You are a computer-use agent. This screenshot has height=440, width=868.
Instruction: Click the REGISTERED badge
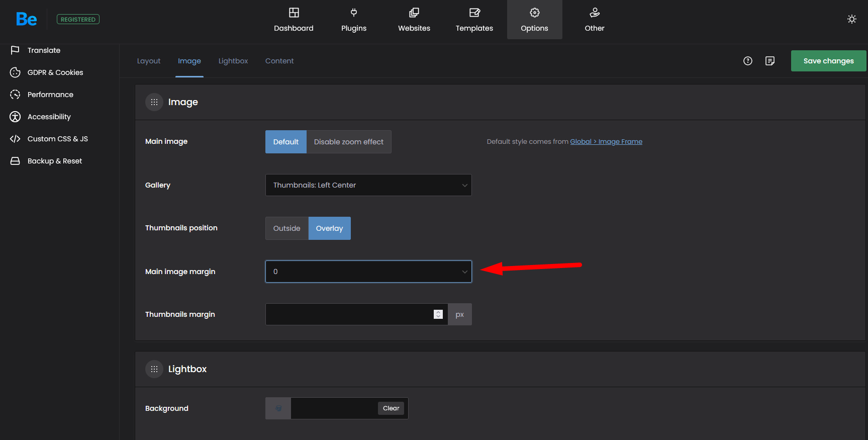(78, 19)
